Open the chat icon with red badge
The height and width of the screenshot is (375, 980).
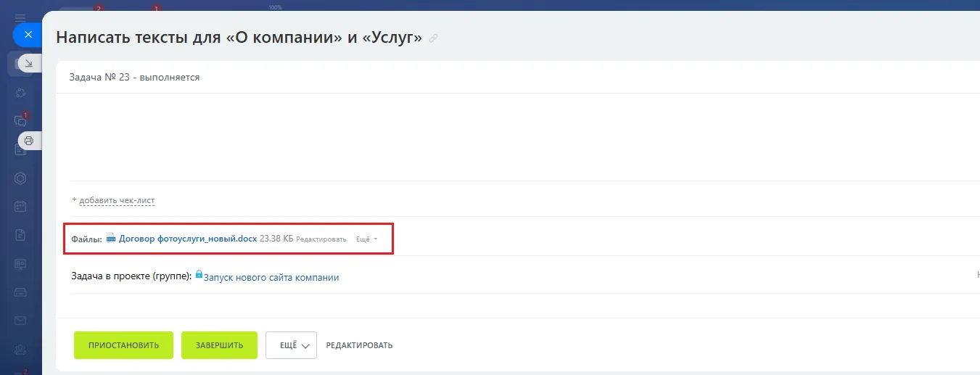click(20, 120)
